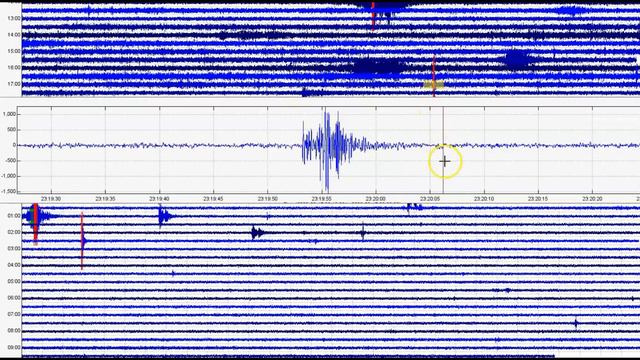Click the main earthquake waveform peak near 23:19:55
Viewport: 640px width, 360px height.
[327, 150]
